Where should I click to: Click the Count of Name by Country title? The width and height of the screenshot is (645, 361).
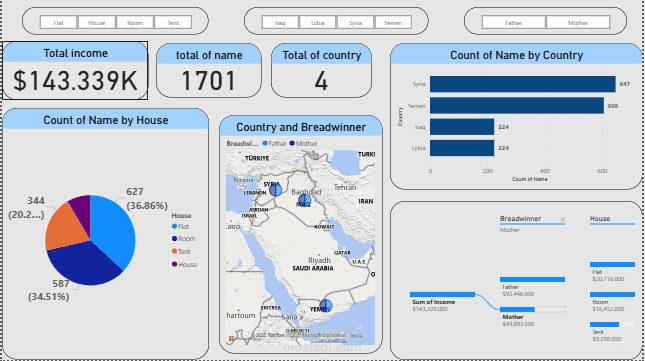tap(516, 55)
